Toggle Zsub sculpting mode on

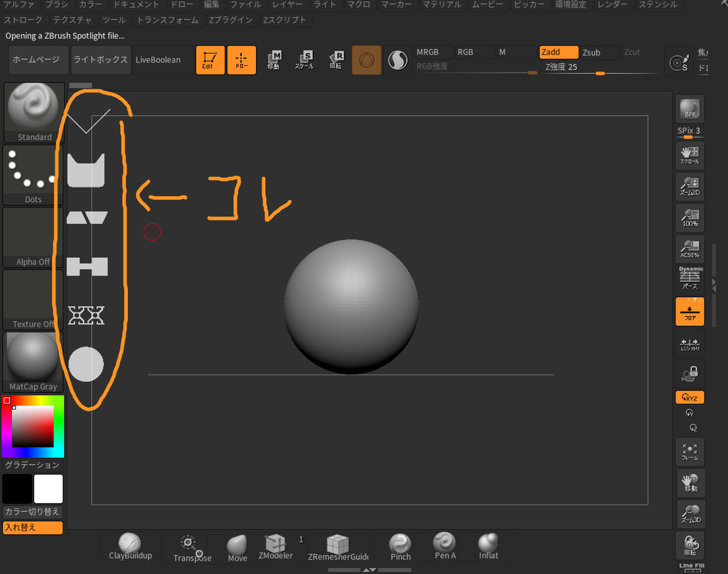(x=598, y=52)
